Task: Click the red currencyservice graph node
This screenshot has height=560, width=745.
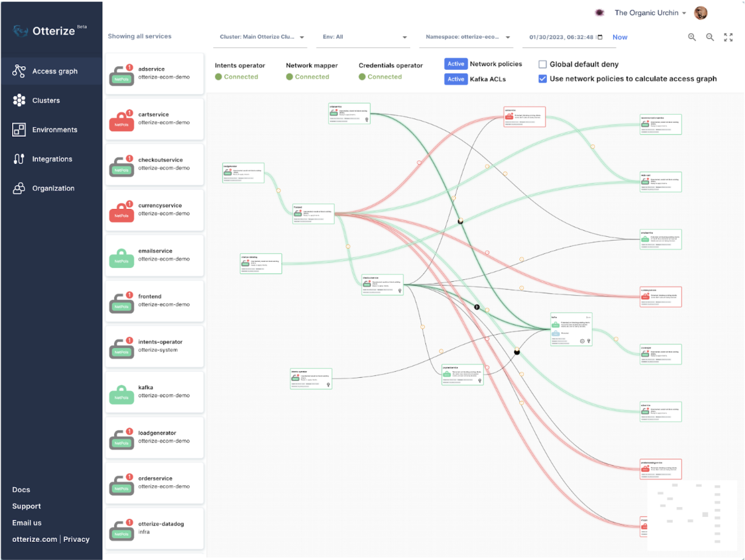Action: click(661, 297)
